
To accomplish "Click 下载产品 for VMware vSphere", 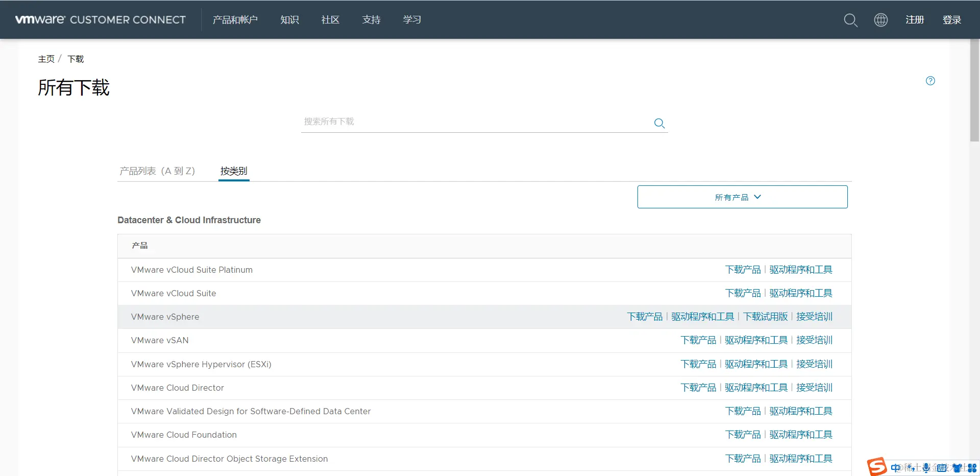I will coord(645,317).
